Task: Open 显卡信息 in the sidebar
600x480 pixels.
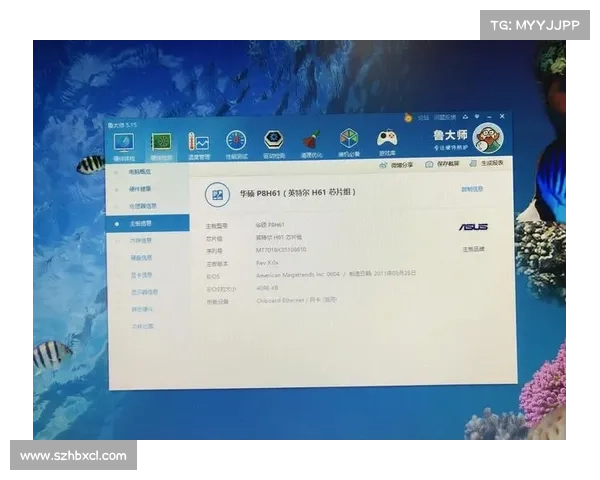Action: (141, 274)
